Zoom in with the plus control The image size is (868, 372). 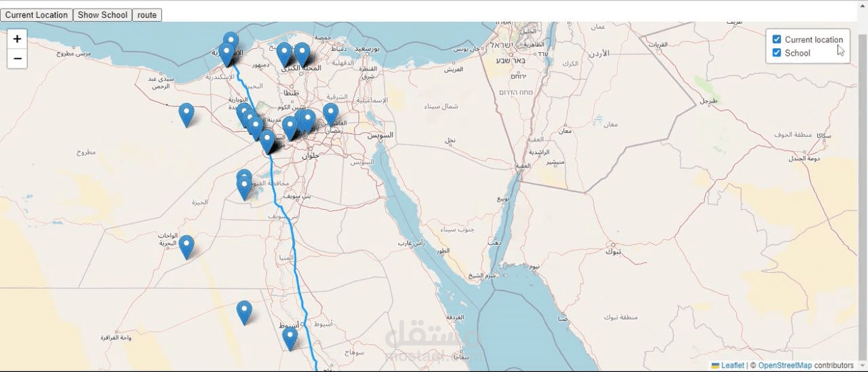click(x=18, y=39)
